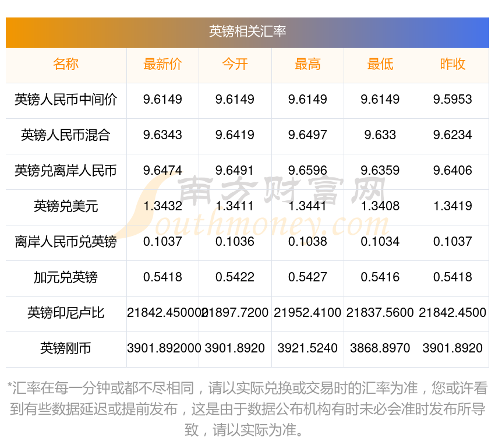This screenshot has width=495, height=448.
Task: Select the 1.3419 previous close value
Action: tap(452, 206)
